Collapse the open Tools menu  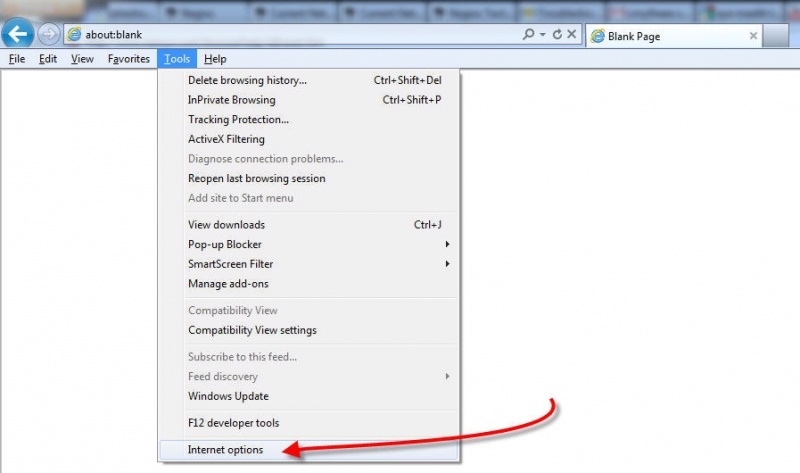pos(177,59)
